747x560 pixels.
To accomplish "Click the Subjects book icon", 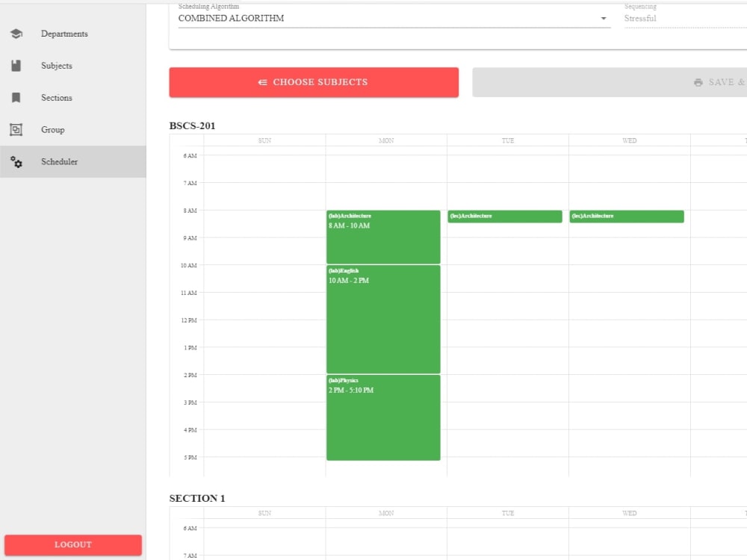I will pos(16,65).
